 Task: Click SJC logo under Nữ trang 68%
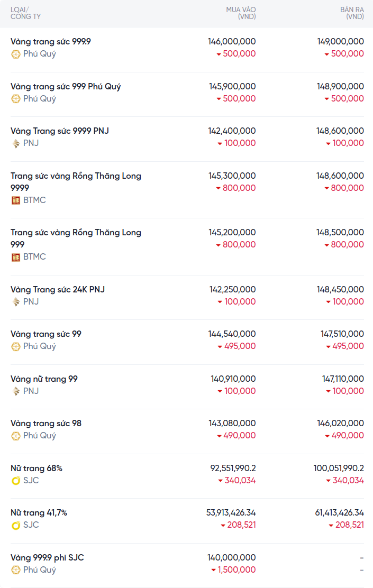[16, 481]
